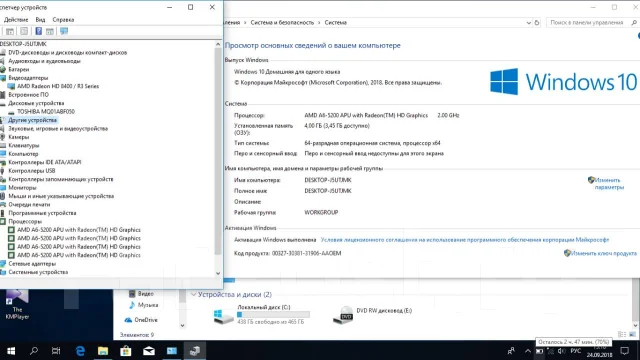Click the battery icon in the system tray
This screenshot has height=360, width=640.
540,351
